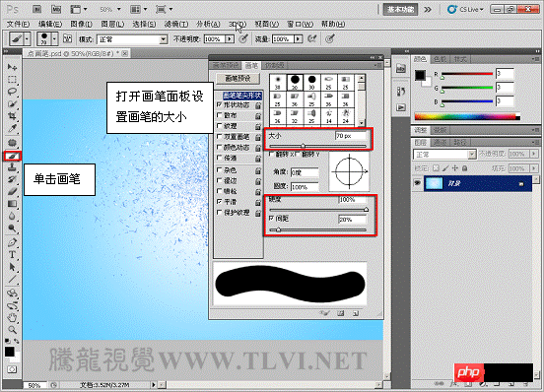544x392 pixels.
Task: Open the Layer menu
Action: [x=112, y=24]
